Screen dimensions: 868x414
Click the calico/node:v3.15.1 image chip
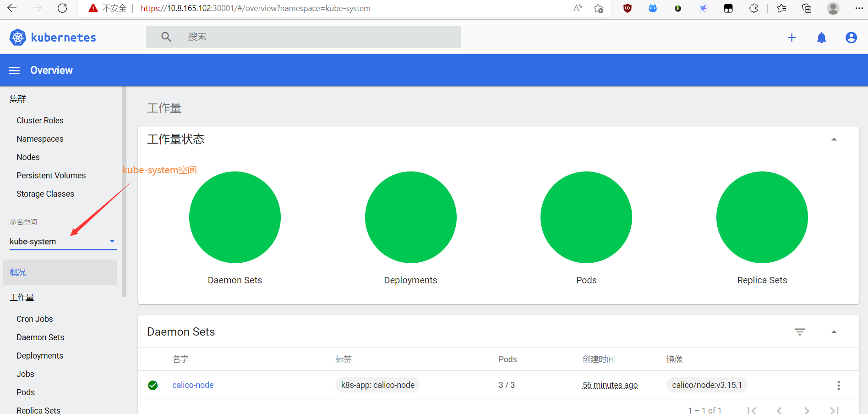click(707, 385)
